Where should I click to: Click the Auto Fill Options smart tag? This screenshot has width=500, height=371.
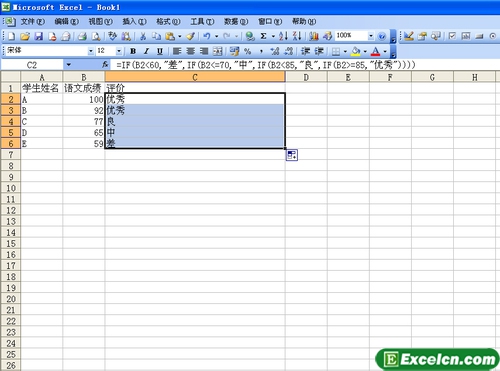292,155
